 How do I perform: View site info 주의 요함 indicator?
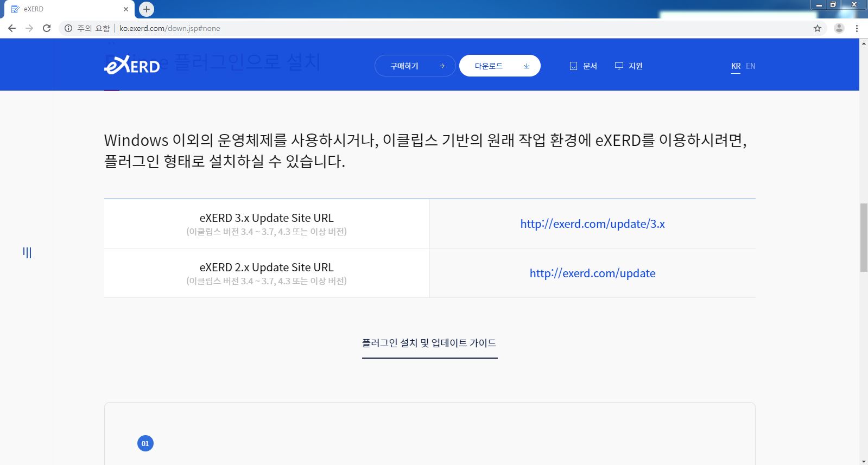click(87, 28)
